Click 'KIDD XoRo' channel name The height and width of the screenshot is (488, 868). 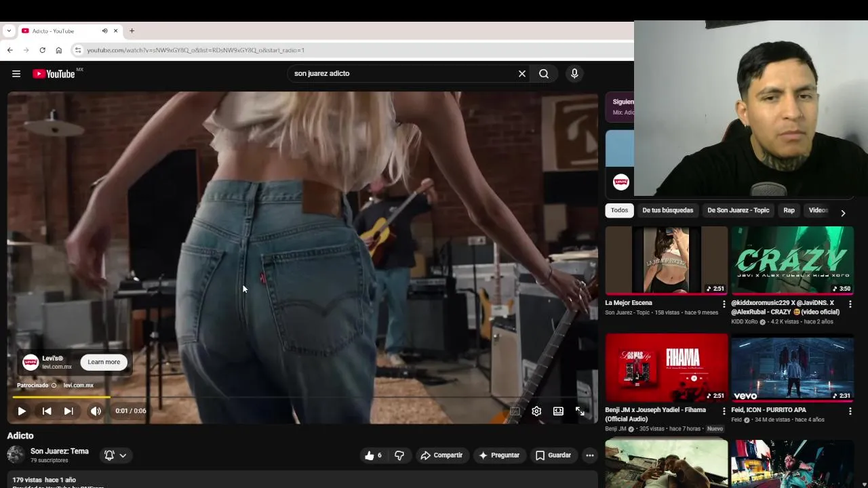click(745, 322)
